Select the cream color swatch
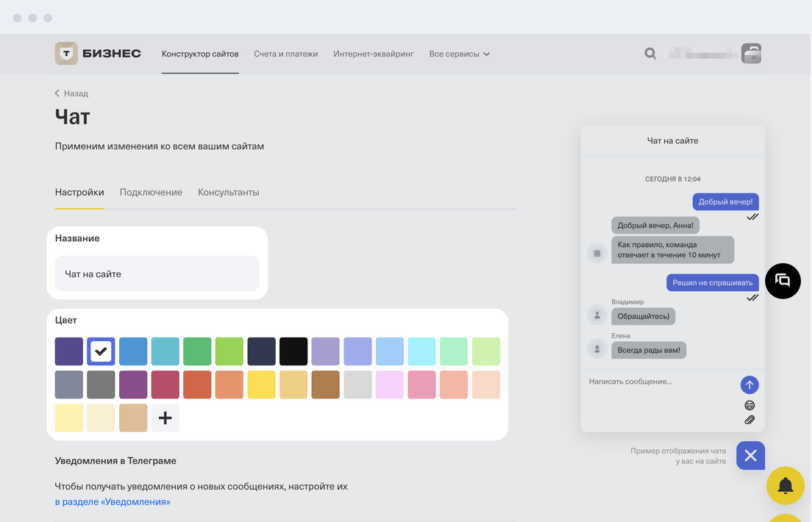 tap(101, 418)
